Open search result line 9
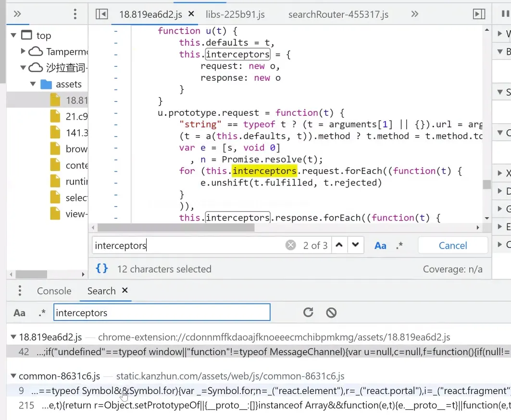 point(259,390)
